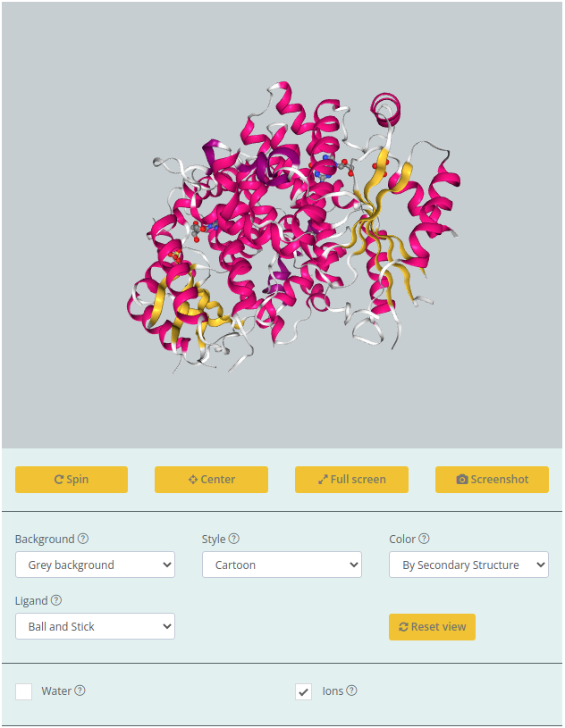Screen dimensions: 565x728
Task: Enable the Water checkbox
Action: 24,691
